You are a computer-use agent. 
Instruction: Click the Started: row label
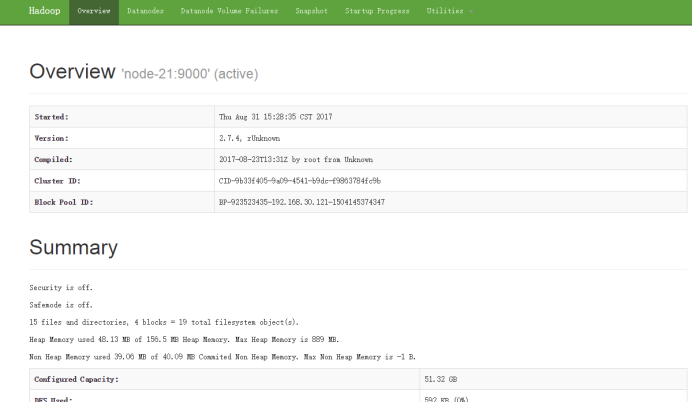coord(51,117)
